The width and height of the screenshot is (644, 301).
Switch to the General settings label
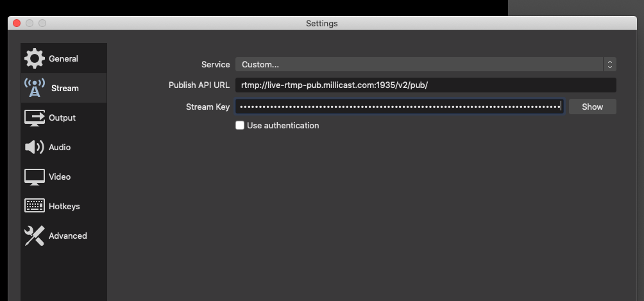[64, 58]
